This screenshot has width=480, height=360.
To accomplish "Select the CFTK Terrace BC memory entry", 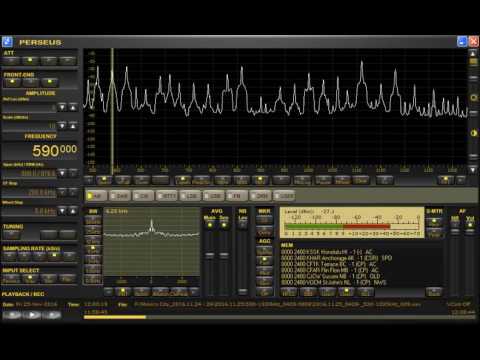I will [x=329, y=264].
